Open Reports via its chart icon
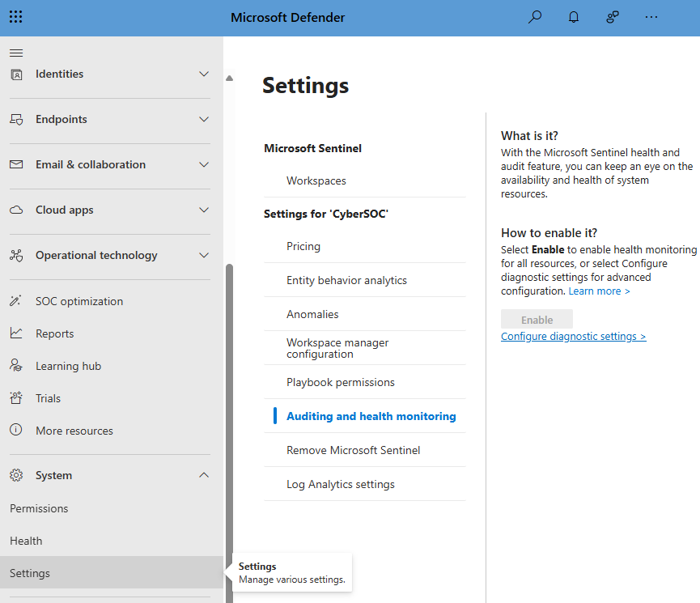The height and width of the screenshot is (603, 700). coord(16,333)
